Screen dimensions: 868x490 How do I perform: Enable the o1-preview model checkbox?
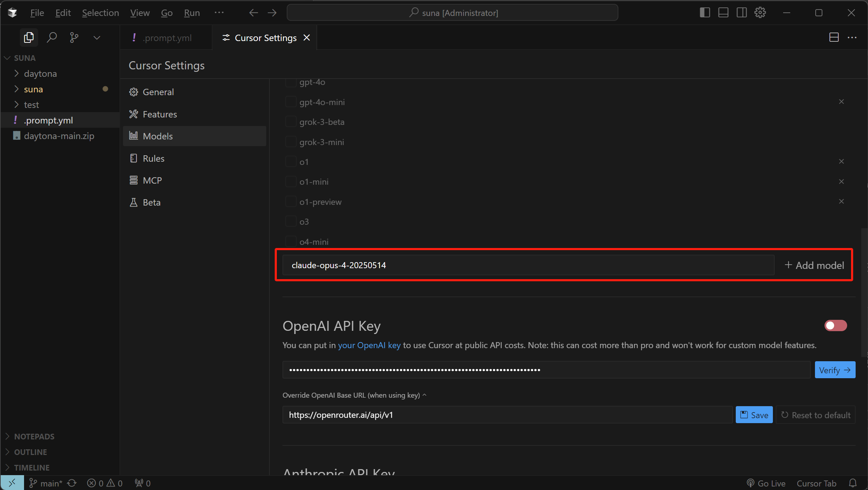pos(290,202)
